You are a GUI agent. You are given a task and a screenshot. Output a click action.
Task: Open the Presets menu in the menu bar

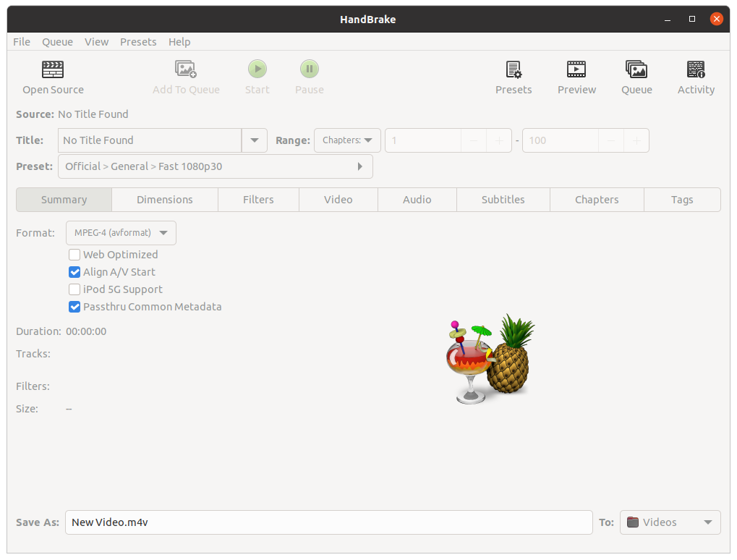(x=138, y=42)
